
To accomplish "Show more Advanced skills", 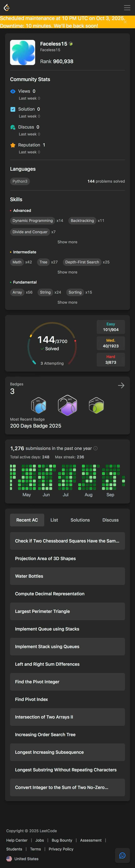I will point(67,242).
